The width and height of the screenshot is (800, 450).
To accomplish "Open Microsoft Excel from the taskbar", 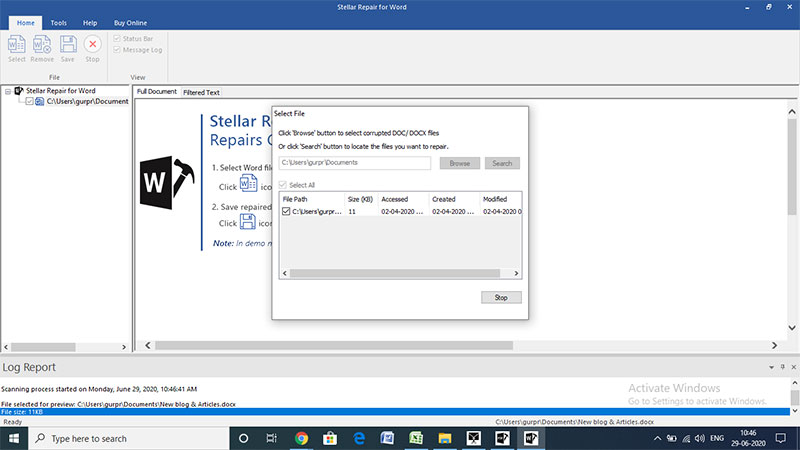I will (416, 438).
